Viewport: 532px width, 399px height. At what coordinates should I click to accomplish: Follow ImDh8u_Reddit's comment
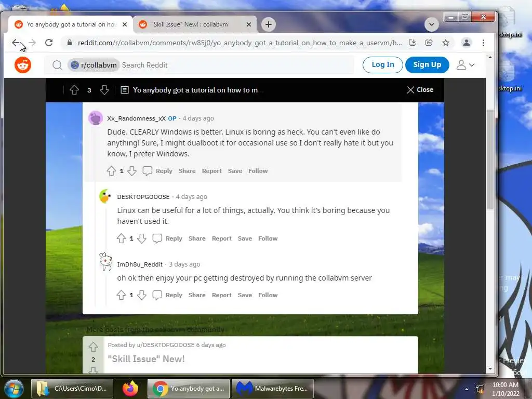click(268, 295)
